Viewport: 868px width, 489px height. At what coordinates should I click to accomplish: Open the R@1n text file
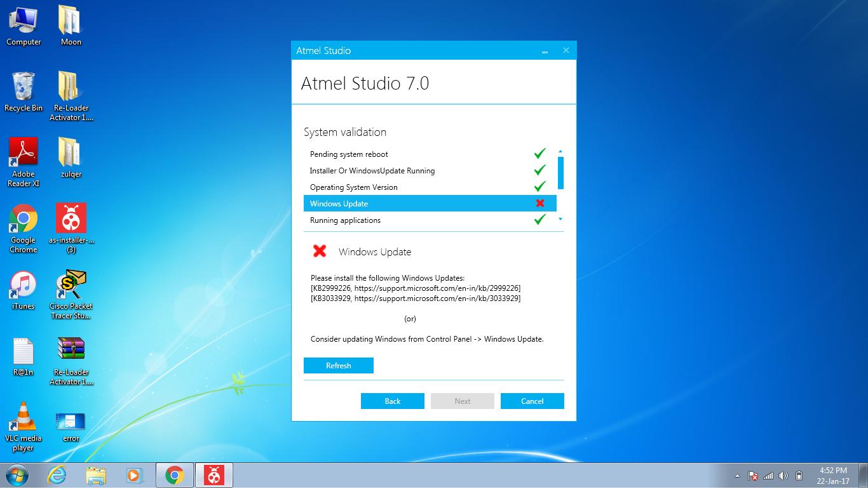(x=24, y=357)
